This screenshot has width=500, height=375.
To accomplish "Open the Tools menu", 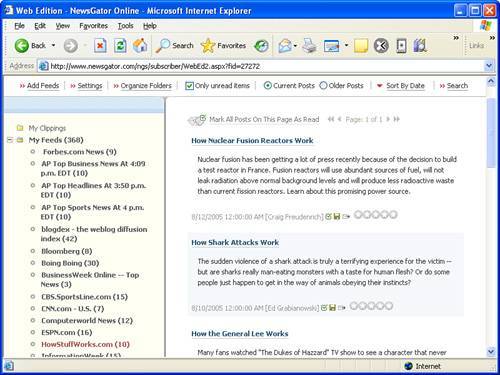I will (125, 26).
